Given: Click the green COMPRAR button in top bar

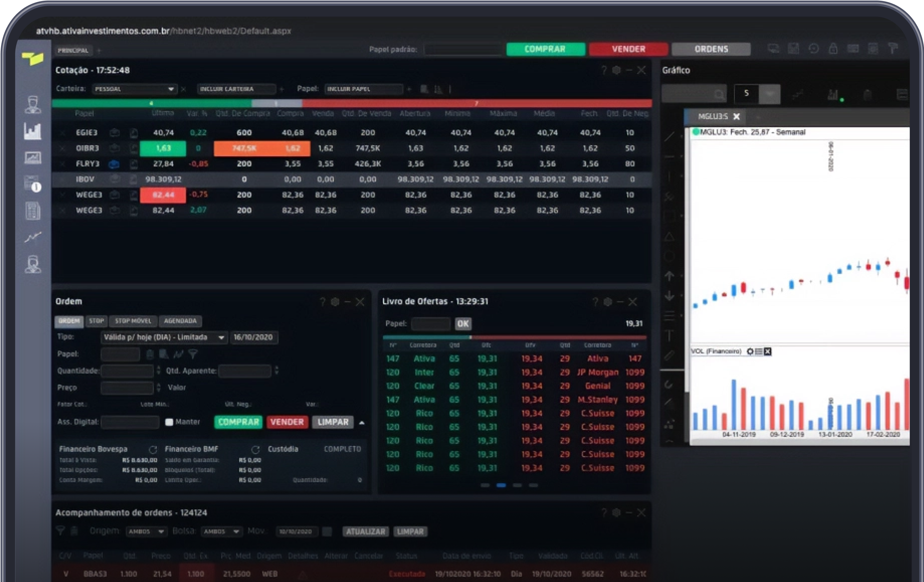Looking at the screenshot, I should 545,49.
